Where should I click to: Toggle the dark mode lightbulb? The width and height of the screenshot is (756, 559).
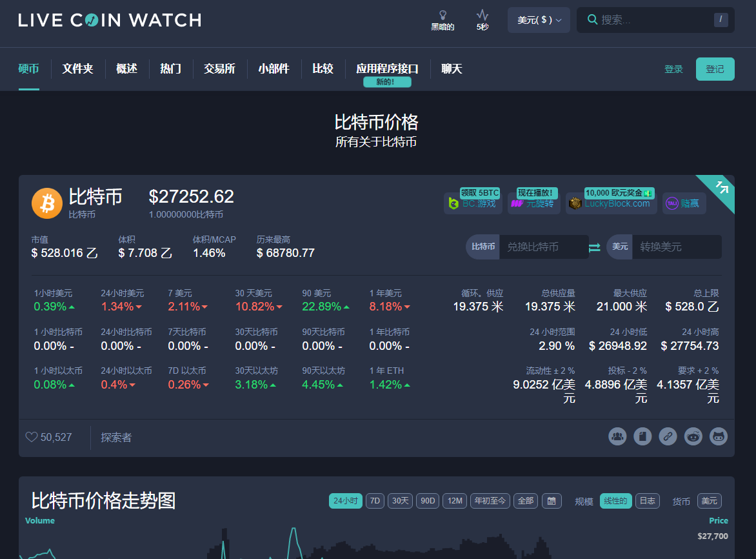(443, 19)
